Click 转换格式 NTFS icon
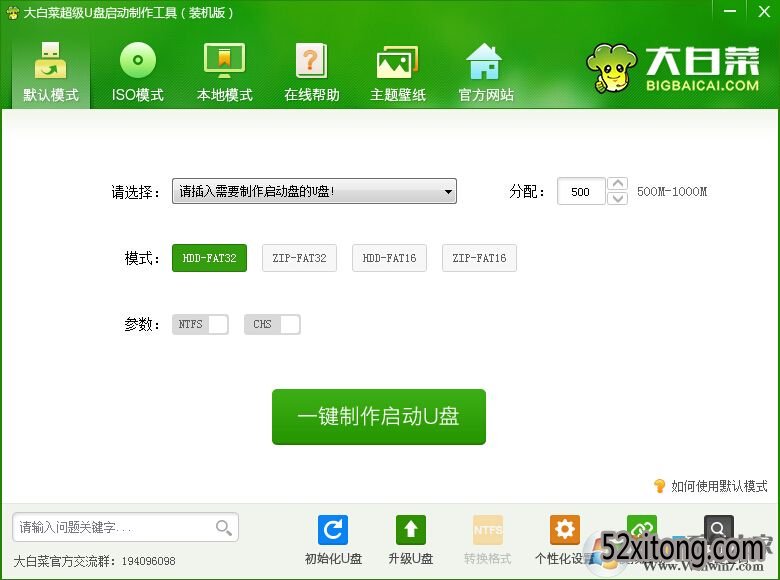 (488, 530)
